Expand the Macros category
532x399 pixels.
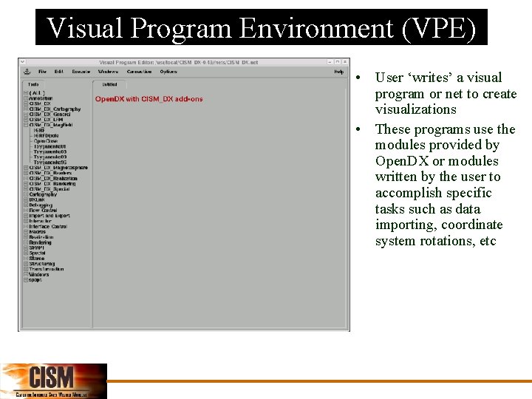point(26,232)
